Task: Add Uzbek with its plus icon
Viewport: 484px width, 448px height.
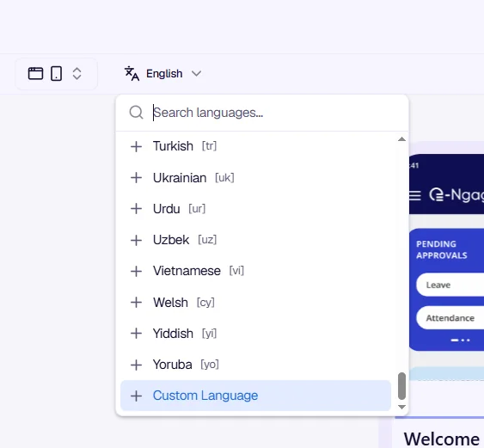Action: pos(136,240)
